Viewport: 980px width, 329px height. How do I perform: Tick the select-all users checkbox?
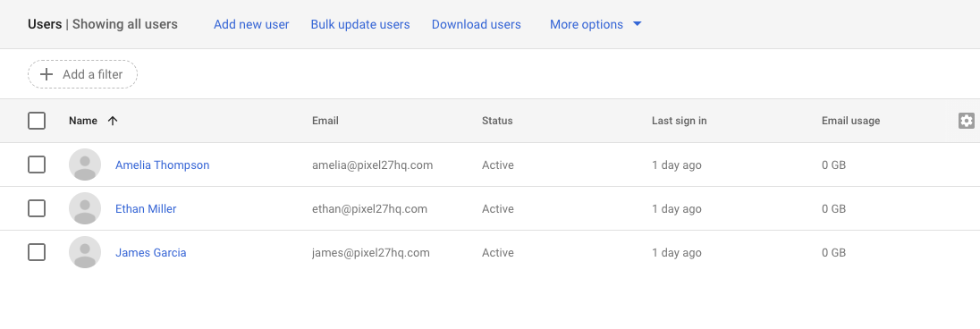click(37, 121)
